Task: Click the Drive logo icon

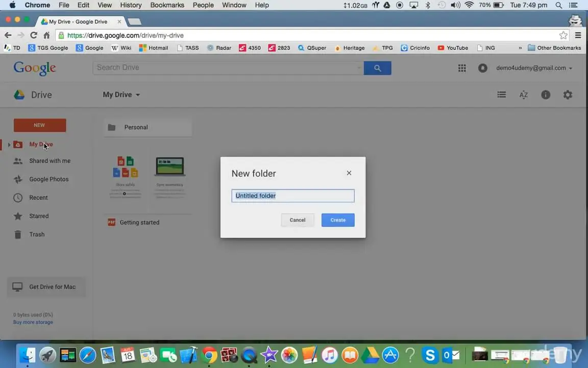Action: 19,95
